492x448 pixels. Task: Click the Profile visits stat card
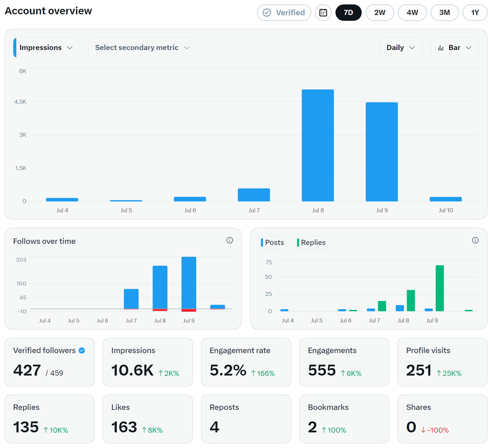pyautogui.click(x=442, y=362)
